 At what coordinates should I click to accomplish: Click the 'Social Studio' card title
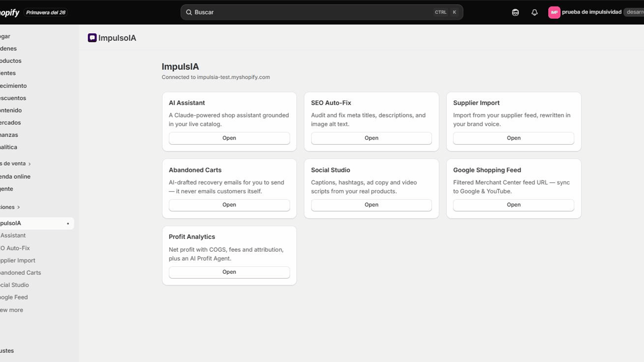pos(330,170)
